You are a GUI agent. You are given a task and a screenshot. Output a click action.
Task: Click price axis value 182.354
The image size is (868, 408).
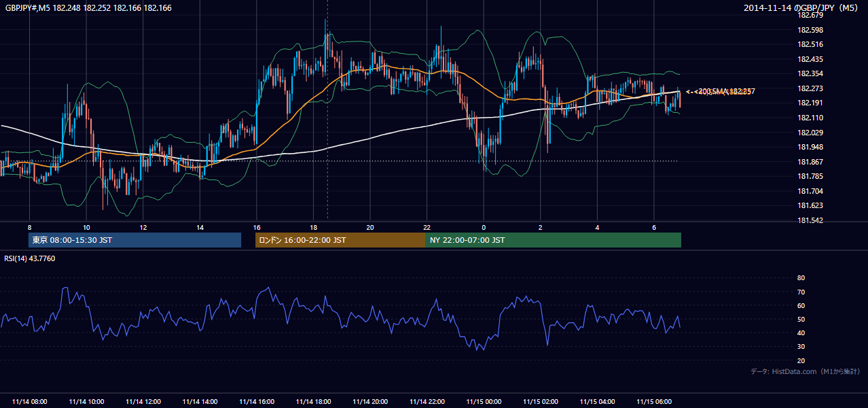click(x=810, y=73)
